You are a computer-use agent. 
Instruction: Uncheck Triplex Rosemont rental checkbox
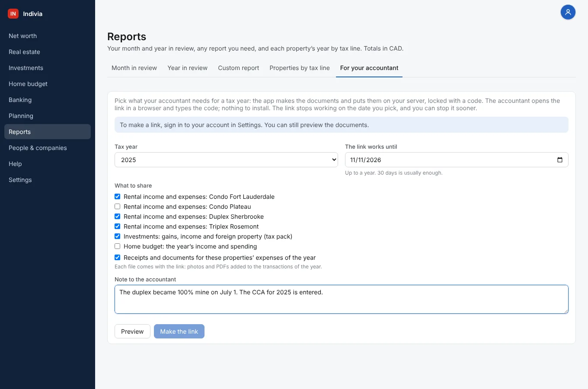coord(117,226)
